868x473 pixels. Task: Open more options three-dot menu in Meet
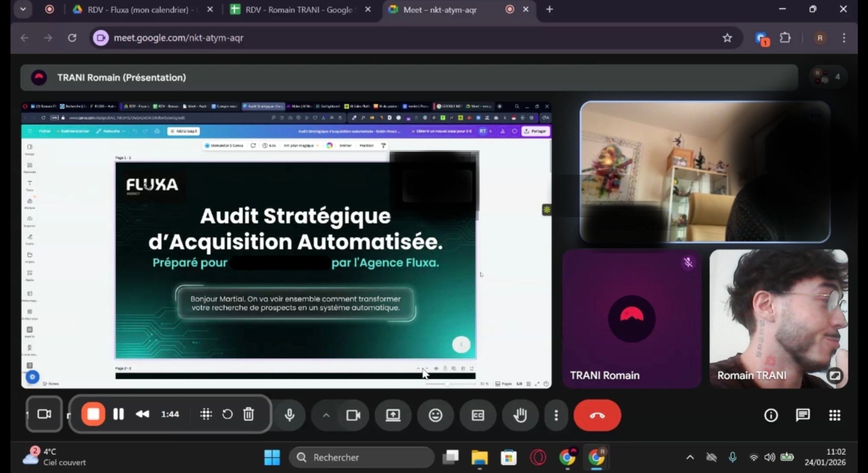point(556,415)
